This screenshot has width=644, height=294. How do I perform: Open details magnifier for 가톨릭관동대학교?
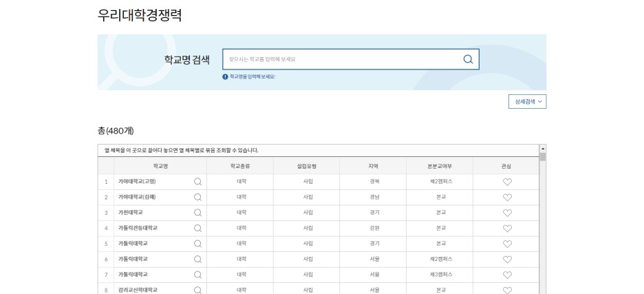tap(197, 228)
